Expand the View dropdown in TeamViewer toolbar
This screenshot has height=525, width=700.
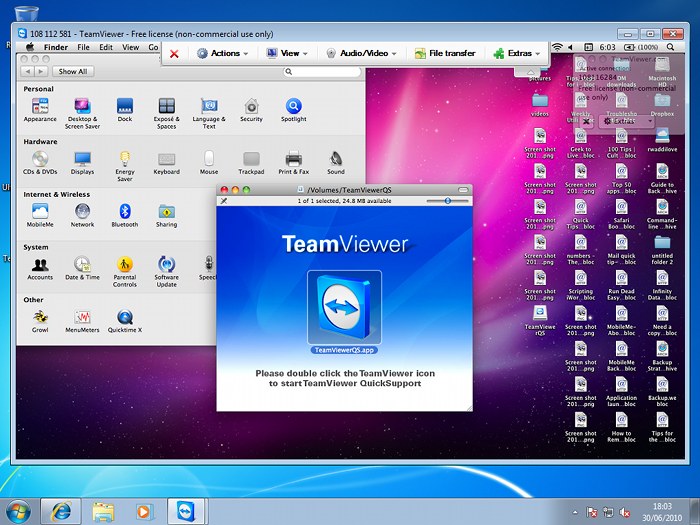(287, 53)
